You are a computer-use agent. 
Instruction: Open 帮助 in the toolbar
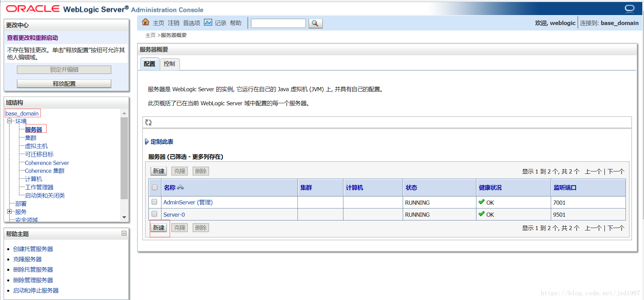tap(236, 23)
